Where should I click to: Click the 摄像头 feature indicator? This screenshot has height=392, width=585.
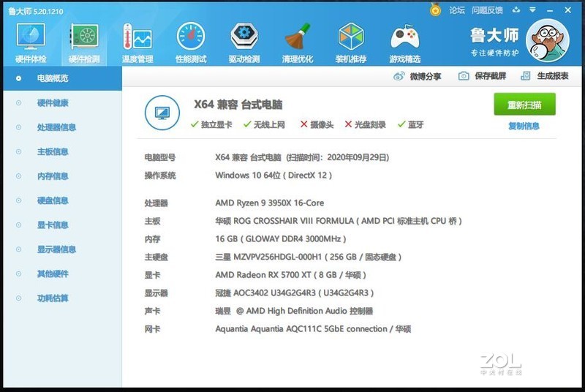pyautogui.click(x=317, y=124)
